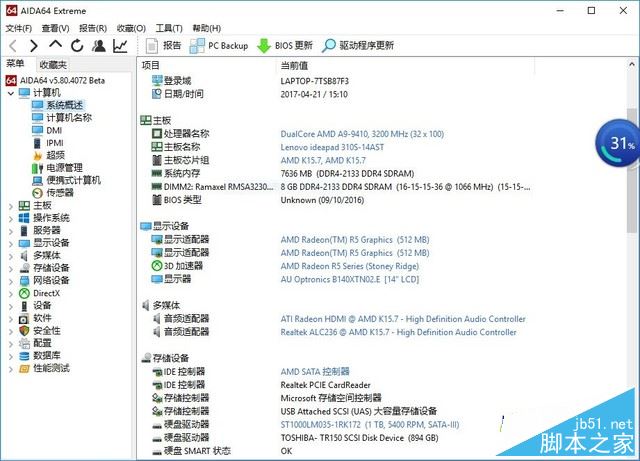The width and height of the screenshot is (640, 461).
Task: Click the 报告 report button
Action: 163,46
